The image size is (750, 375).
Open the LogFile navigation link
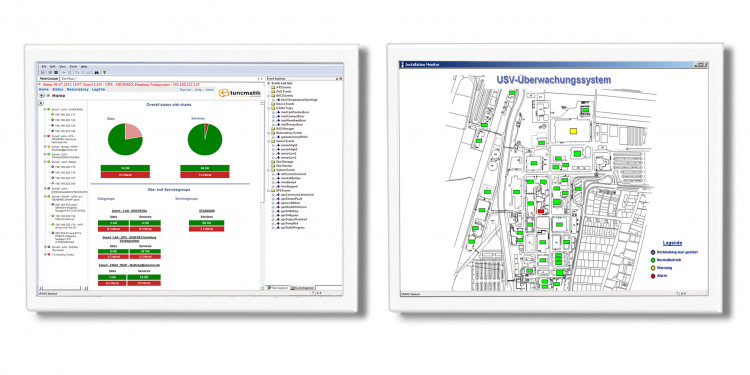coord(99,89)
